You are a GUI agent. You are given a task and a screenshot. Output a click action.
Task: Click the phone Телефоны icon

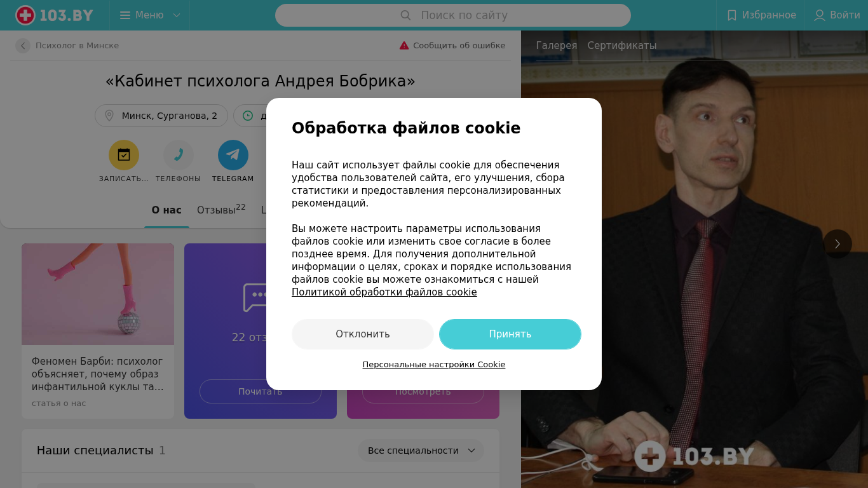click(179, 155)
